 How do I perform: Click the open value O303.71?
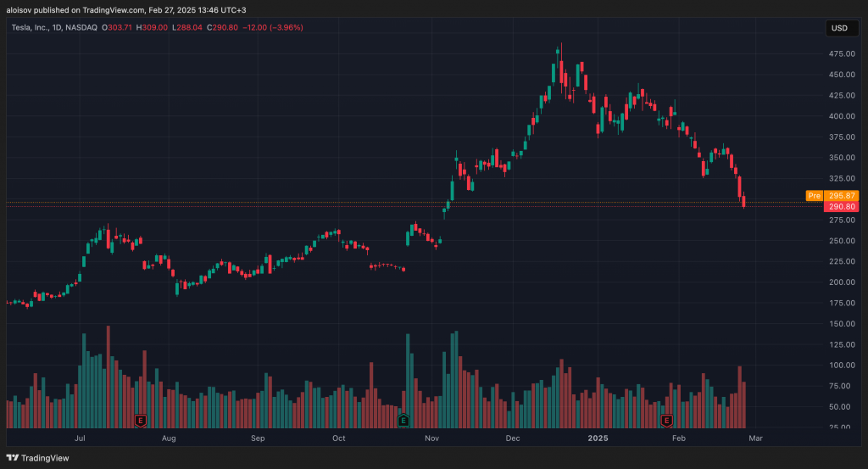pyautogui.click(x=117, y=27)
